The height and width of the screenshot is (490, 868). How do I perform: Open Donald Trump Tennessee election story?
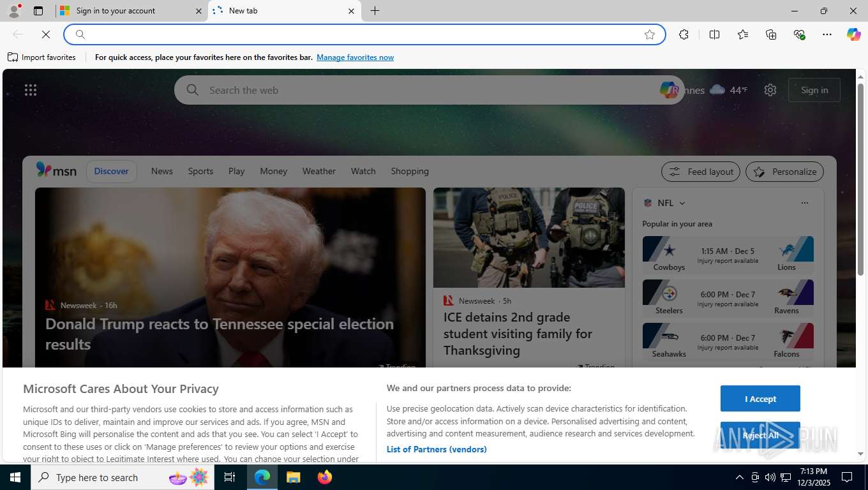(x=220, y=334)
